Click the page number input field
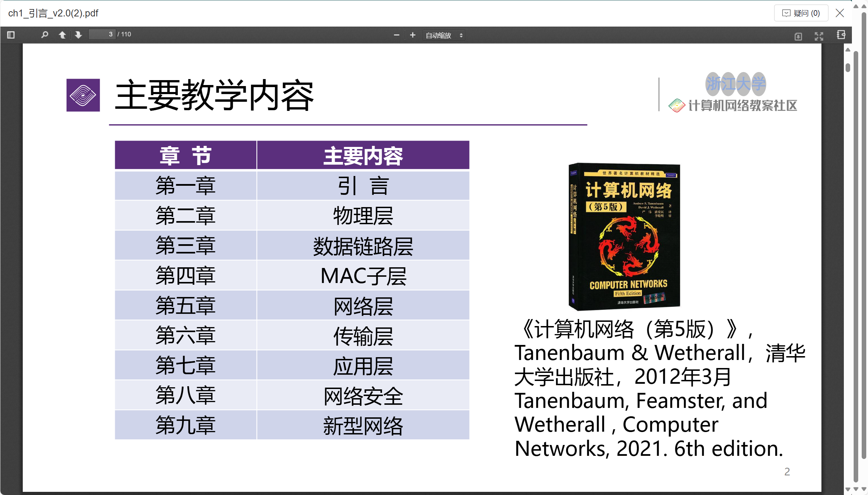 (x=102, y=34)
